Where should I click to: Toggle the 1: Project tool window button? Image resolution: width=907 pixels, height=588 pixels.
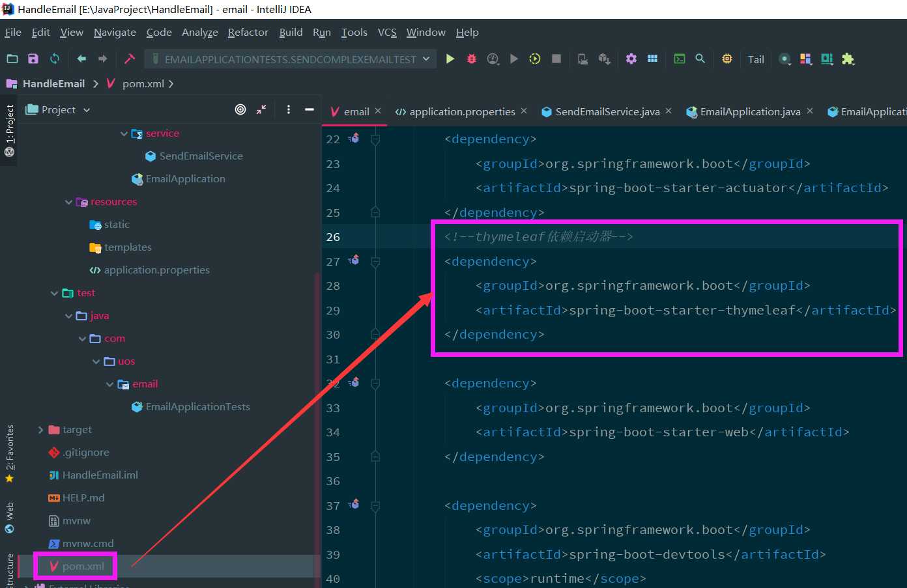click(x=9, y=131)
